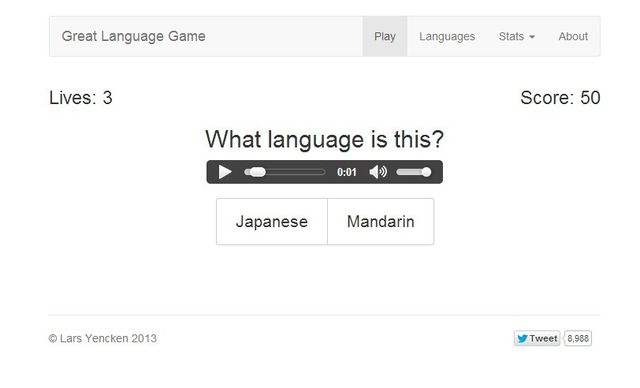
Task: Click the audio time display 0:01
Action: point(347,172)
